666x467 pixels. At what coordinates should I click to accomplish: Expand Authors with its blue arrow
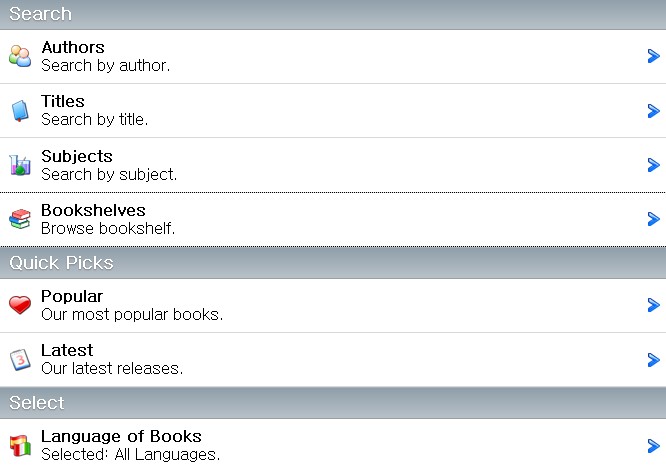(653, 56)
